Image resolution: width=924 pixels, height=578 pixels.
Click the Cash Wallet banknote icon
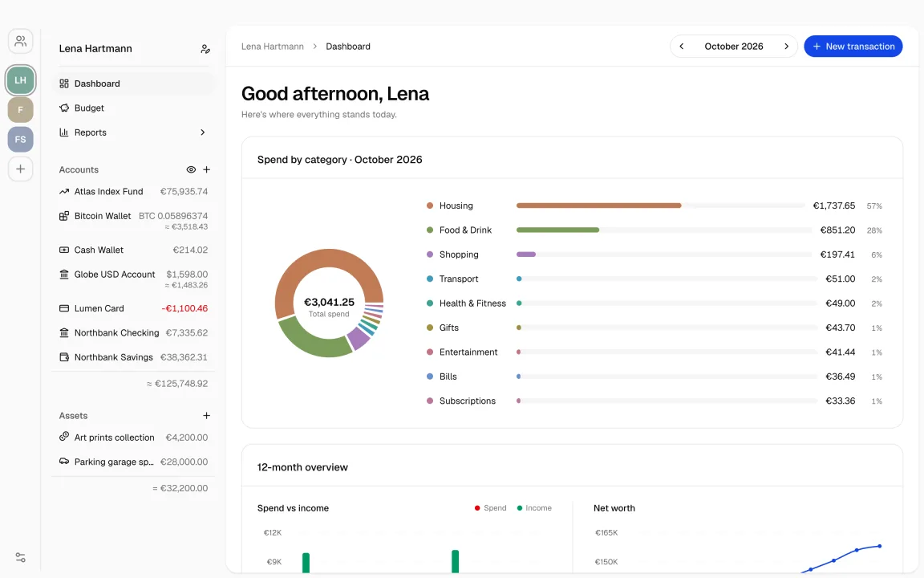click(64, 250)
